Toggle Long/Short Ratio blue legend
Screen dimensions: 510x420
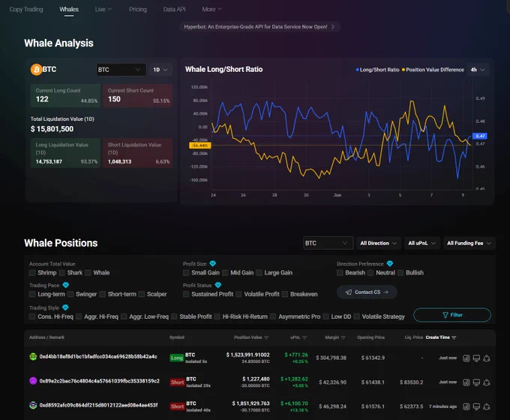pyautogui.click(x=377, y=70)
